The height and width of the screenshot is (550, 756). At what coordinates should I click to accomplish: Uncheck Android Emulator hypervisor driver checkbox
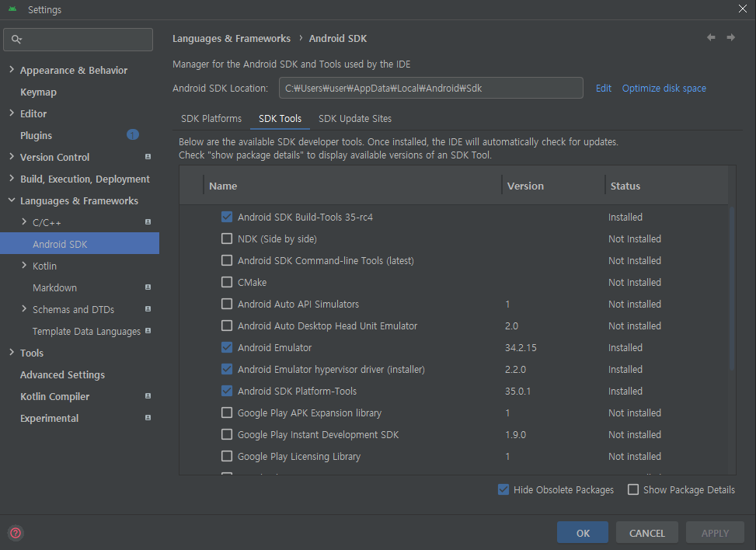227,369
